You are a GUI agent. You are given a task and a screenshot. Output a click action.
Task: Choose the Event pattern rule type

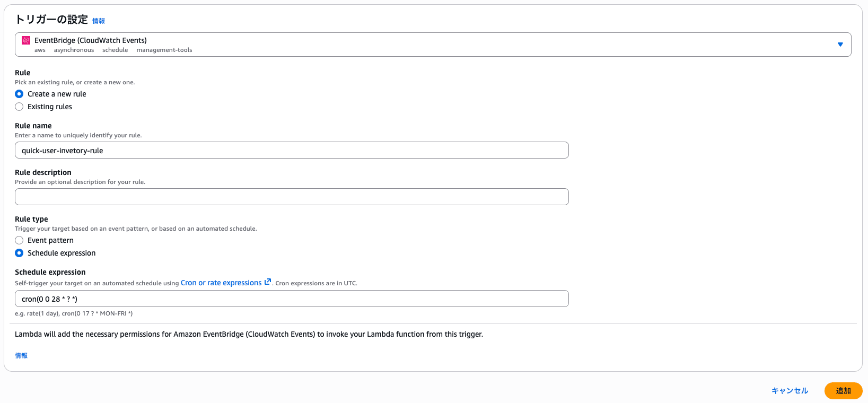coord(19,240)
